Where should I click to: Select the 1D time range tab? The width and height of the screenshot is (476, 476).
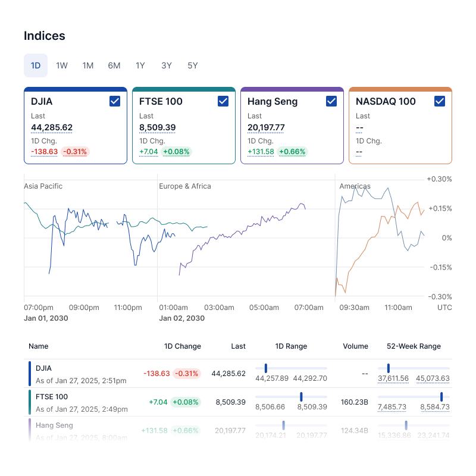36,65
